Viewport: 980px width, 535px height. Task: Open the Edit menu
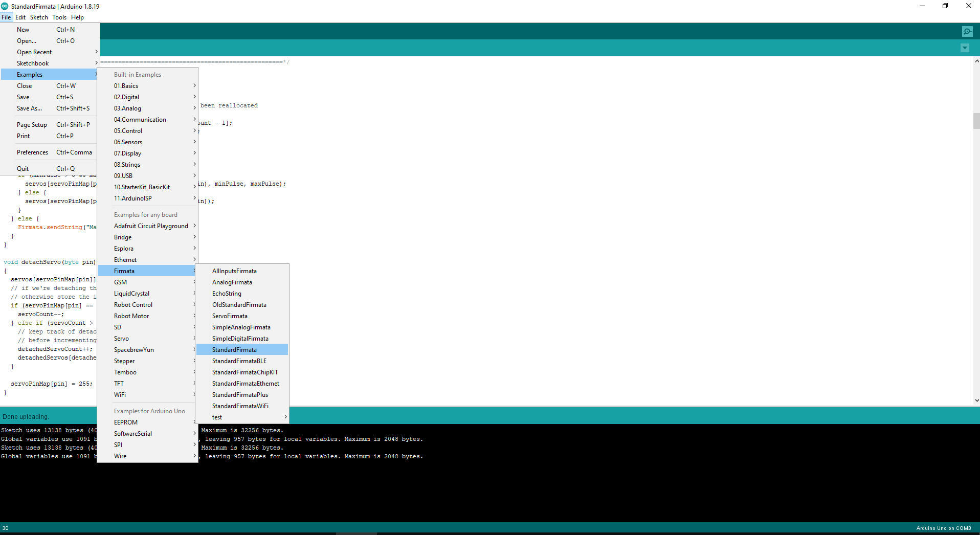20,17
